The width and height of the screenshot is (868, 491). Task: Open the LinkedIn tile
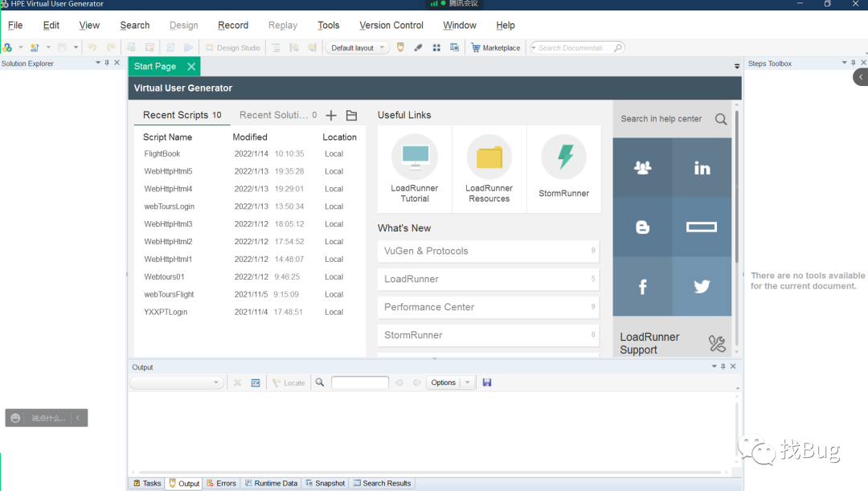702,168
